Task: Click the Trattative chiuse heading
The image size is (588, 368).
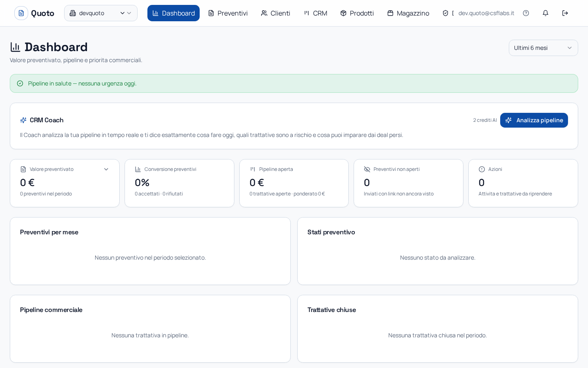Action: pos(332,310)
